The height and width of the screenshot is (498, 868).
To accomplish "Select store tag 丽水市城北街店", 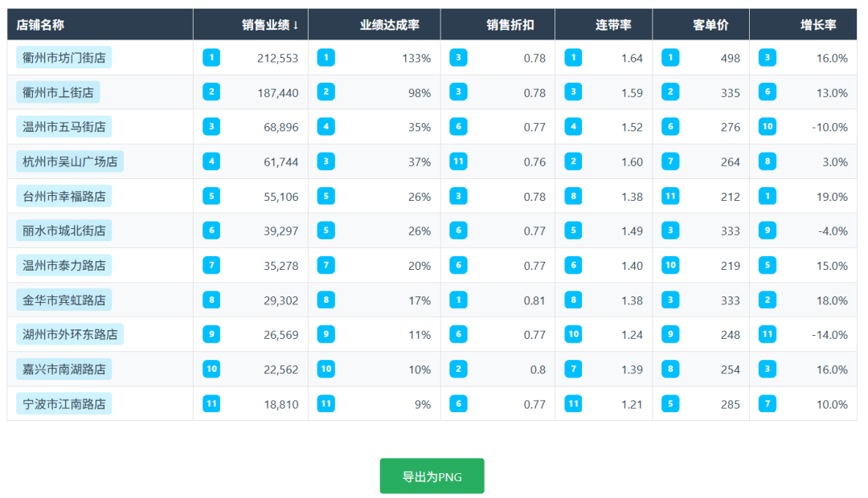I will (x=63, y=231).
